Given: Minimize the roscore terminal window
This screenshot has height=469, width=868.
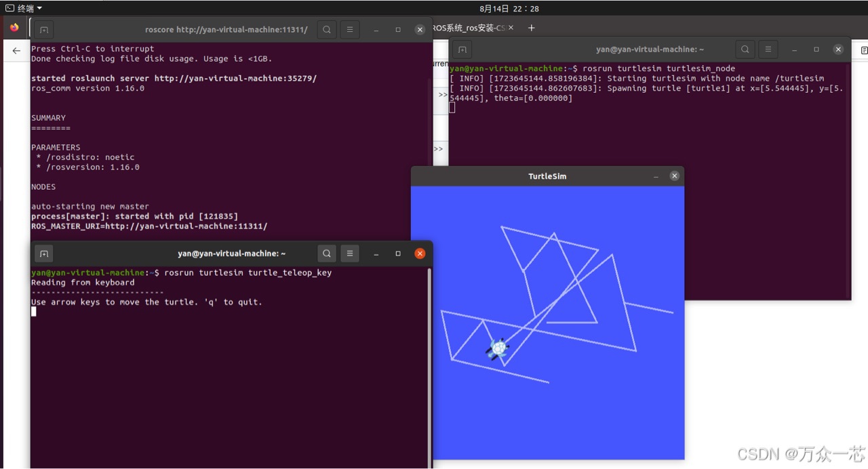Looking at the screenshot, I should [x=376, y=30].
